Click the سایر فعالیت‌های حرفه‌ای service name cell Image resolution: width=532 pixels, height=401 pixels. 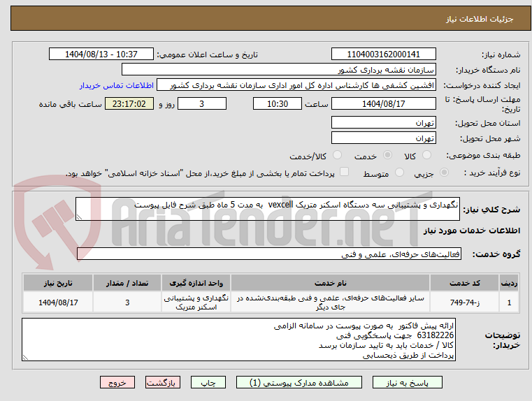click(x=330, y=302)
